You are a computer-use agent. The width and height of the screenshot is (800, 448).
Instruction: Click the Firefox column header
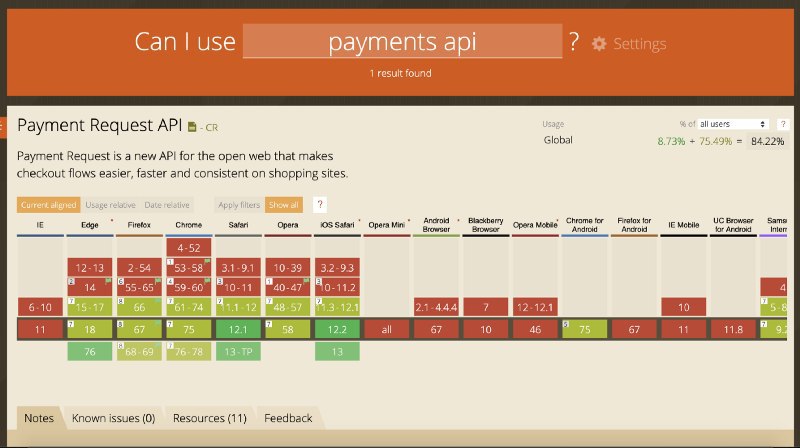pyautogui.click(x=139, y=225)
